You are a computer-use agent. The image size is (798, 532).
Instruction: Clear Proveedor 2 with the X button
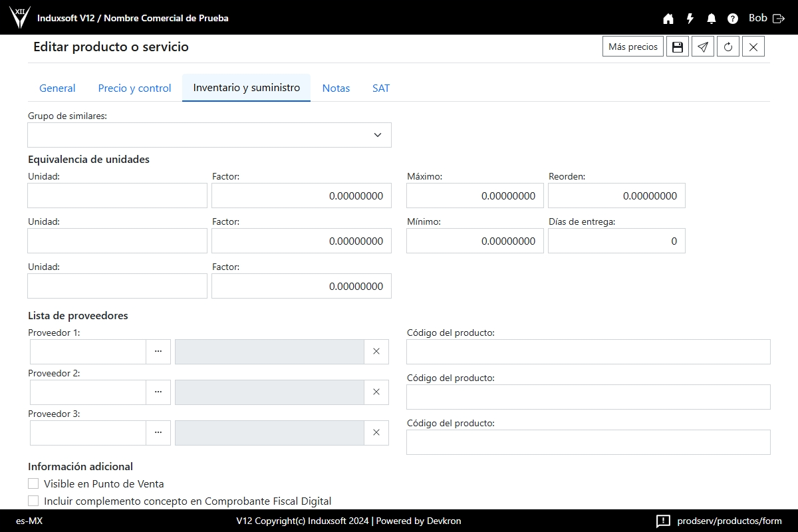pyautogui.click(x=376, y=392)
